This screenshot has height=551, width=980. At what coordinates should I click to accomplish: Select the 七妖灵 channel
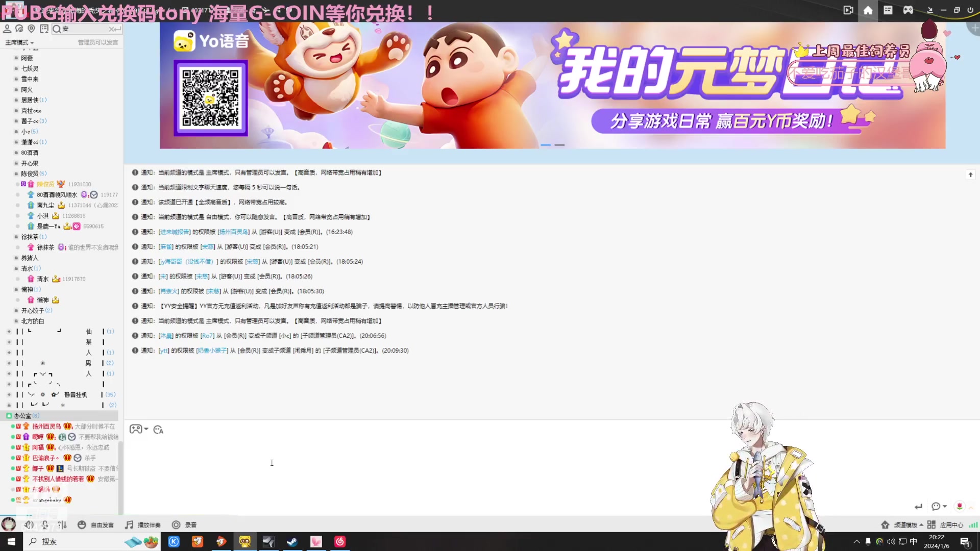[x=30, y=68]
